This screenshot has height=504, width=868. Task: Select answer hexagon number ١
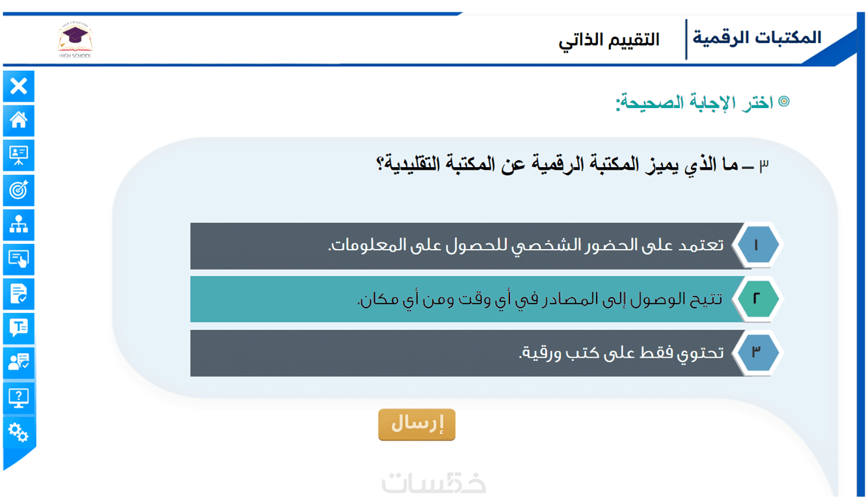click(756, 246)
